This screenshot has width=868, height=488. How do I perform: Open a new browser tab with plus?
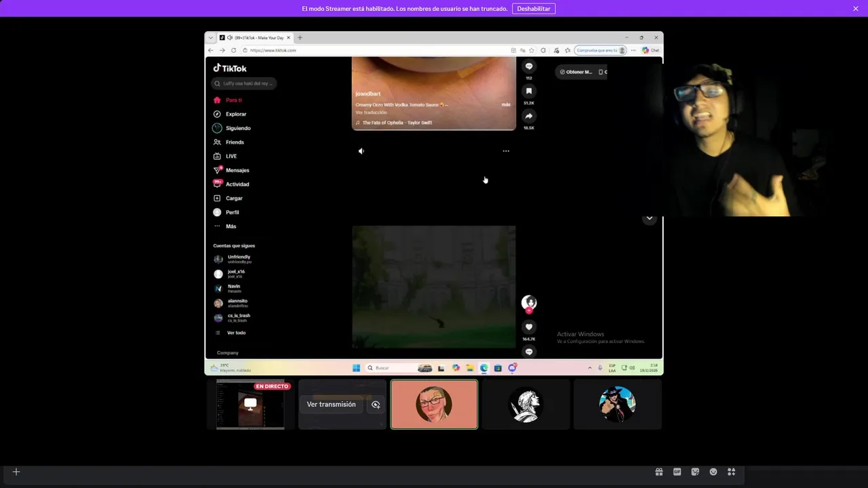pos(300,38)
